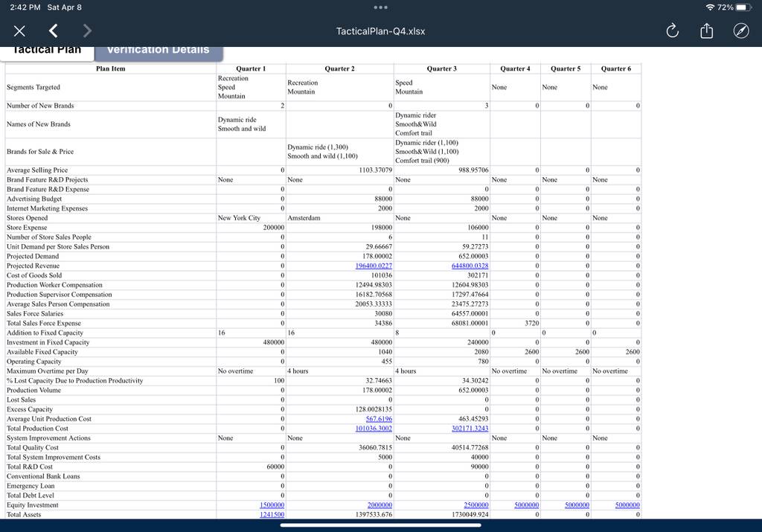Screen dimensions: 762x532
Task: Select the Internet Marketing Expenses label
Action: [47, 208]
